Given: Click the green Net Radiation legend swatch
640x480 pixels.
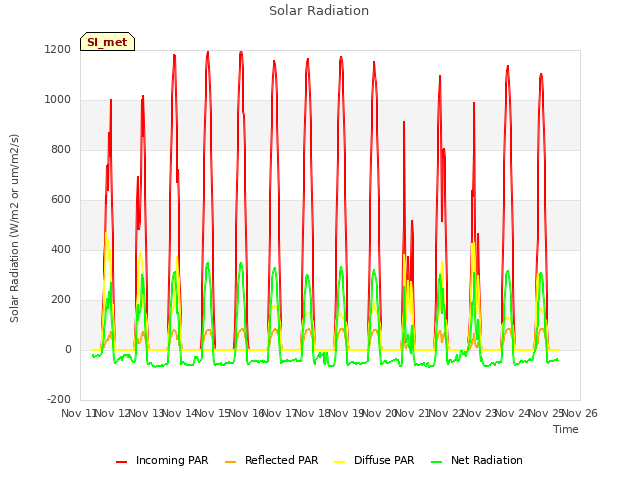Looking at the screenshot, I should (x=437, y=462).
